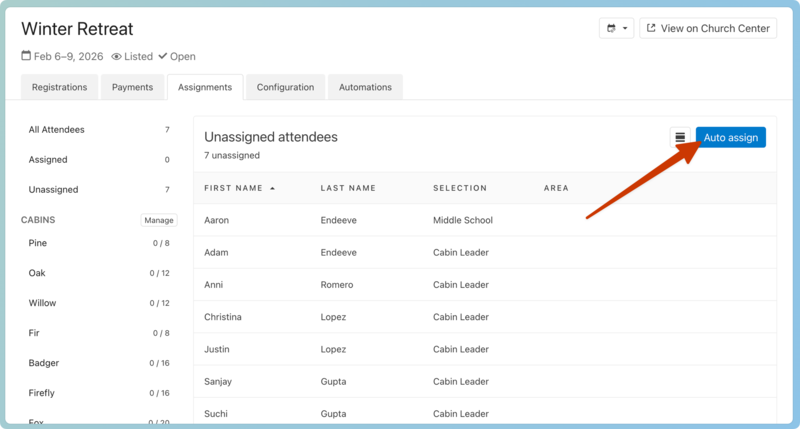
Task: Filter to Assigned attendees
Action: pos(48,160)
